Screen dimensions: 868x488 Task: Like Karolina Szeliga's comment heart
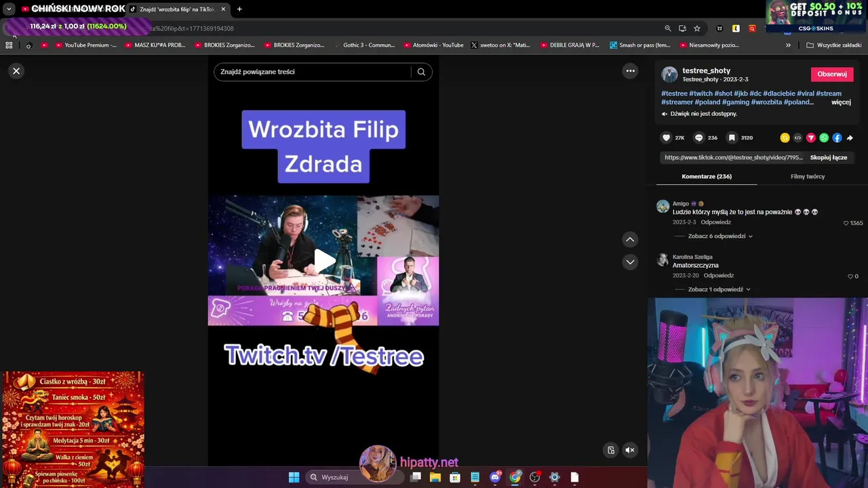coord(850,277)
